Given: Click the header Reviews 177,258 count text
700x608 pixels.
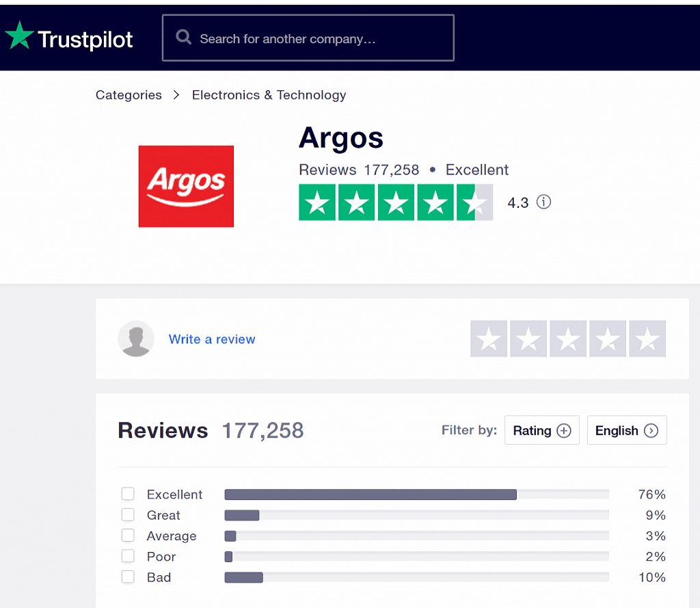Looking at the screenshot, I should 359,170.
